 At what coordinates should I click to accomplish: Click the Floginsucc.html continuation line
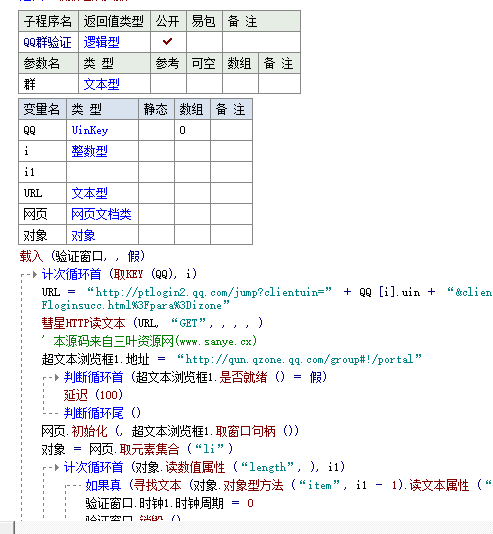(x=136, y=305)
